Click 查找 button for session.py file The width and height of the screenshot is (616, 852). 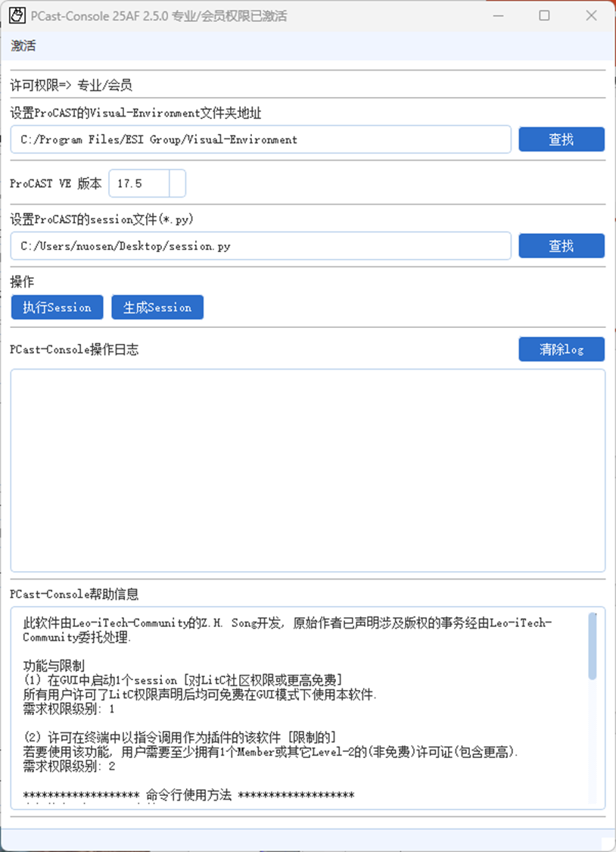tap(562, 246)
